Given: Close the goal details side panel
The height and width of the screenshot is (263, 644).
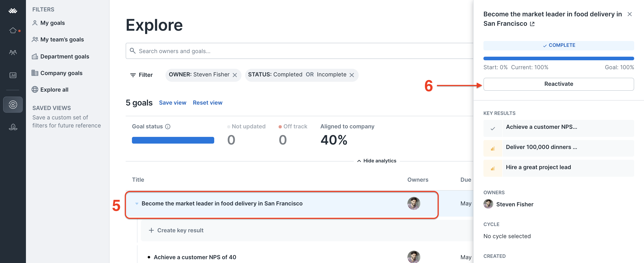Looking at the screenshot, I should tap(629, 14).
